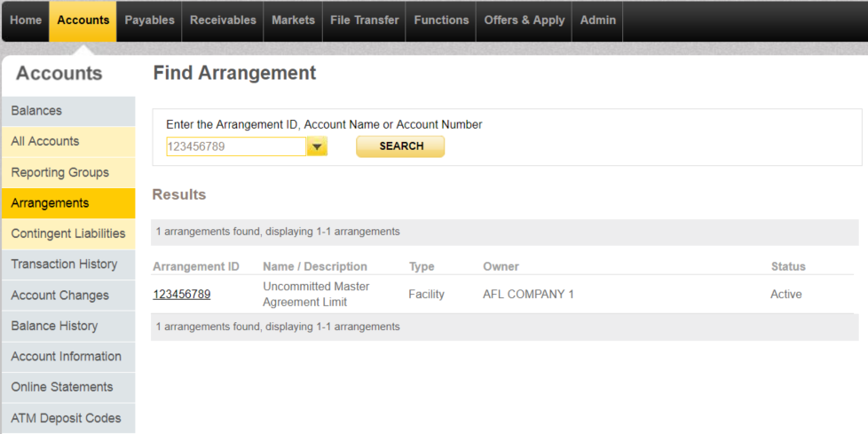Screen dimensions: 868x434
Task: Go to Transaction History
Action: [x=68, y=264]
